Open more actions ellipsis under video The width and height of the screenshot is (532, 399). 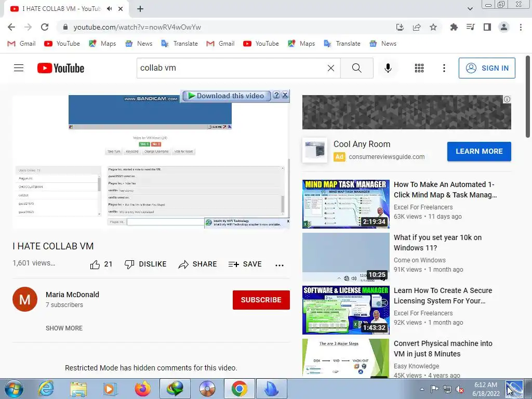279,265
